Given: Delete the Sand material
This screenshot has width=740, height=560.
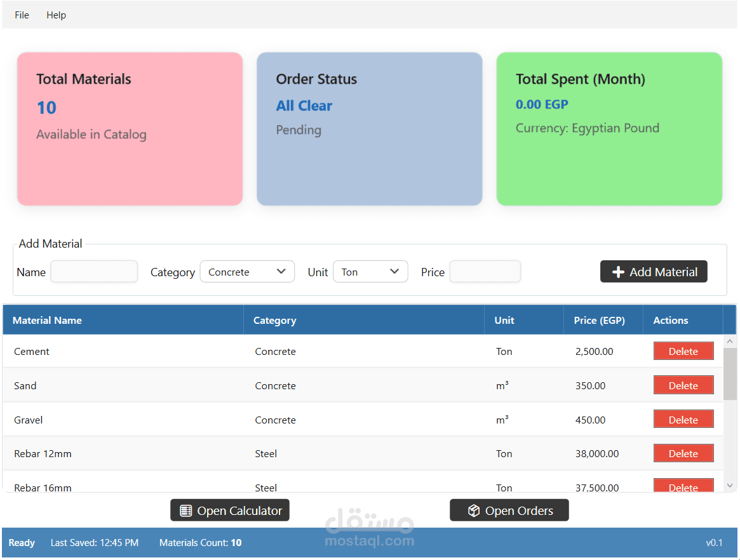Looking at the screenshot, I should 683,385.
